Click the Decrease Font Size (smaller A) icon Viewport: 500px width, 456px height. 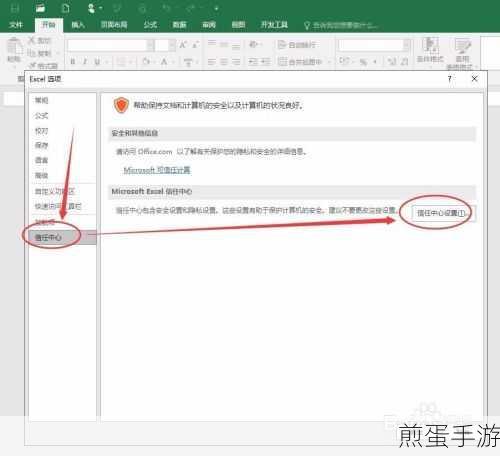pyautogui.click(x=195, y=44)
